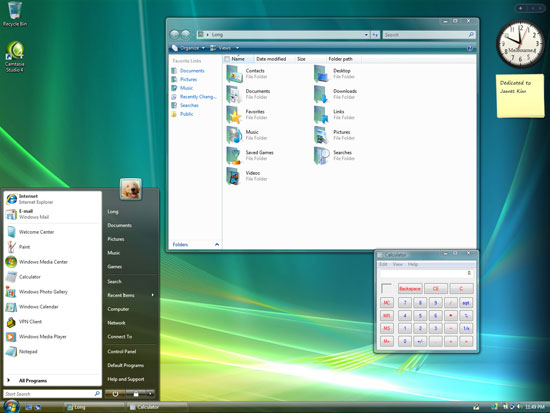Image resolution: width=550 pixels, height=413 pixels.
Task: Click the Start orb button
Action: coord(11,407)
